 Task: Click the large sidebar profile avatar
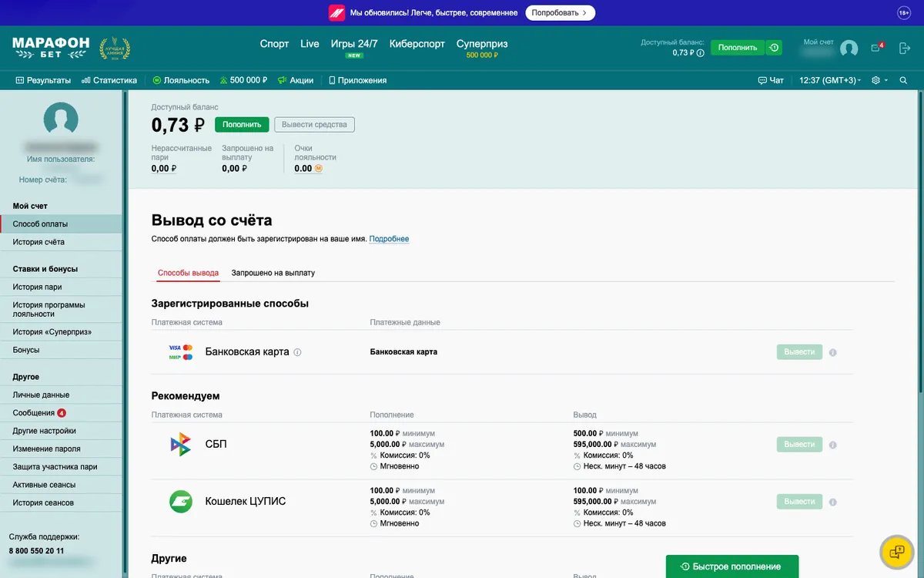point(61,119)
